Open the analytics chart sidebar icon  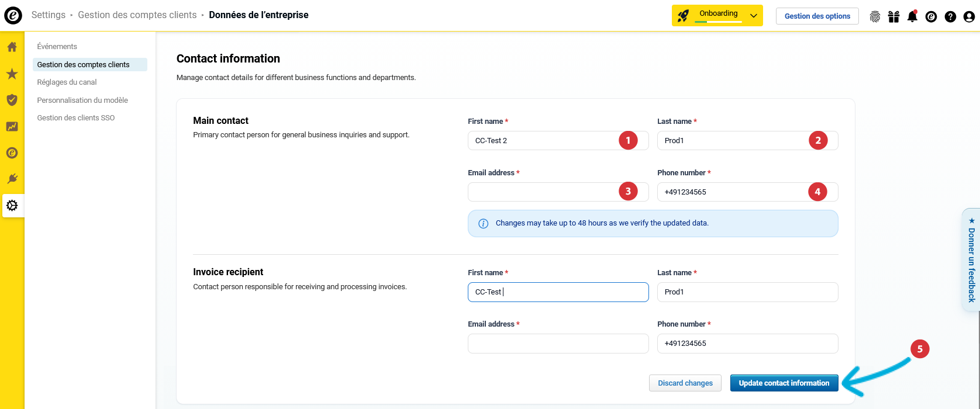tap(12, 126)
